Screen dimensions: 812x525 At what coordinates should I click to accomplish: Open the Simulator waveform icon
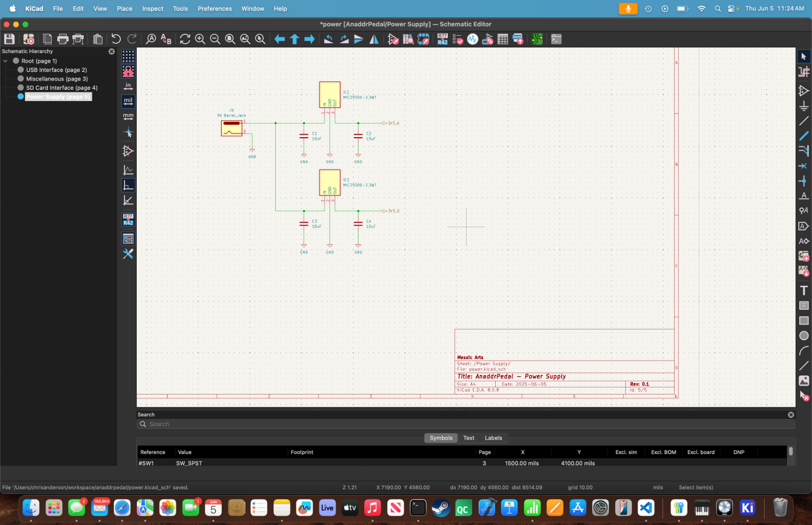(x=473, y=39)
